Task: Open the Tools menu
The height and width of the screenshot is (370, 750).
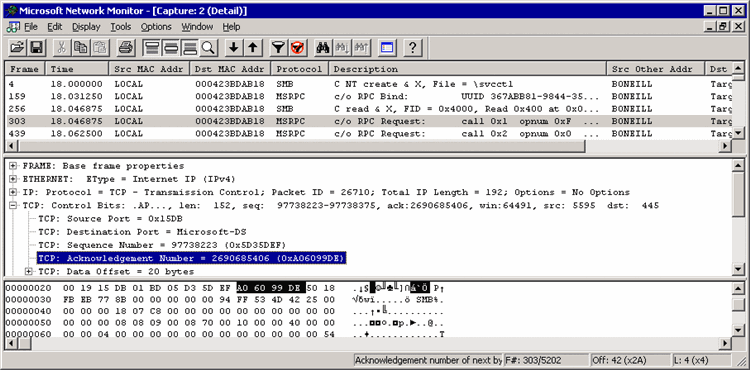Action: point(121,27)
